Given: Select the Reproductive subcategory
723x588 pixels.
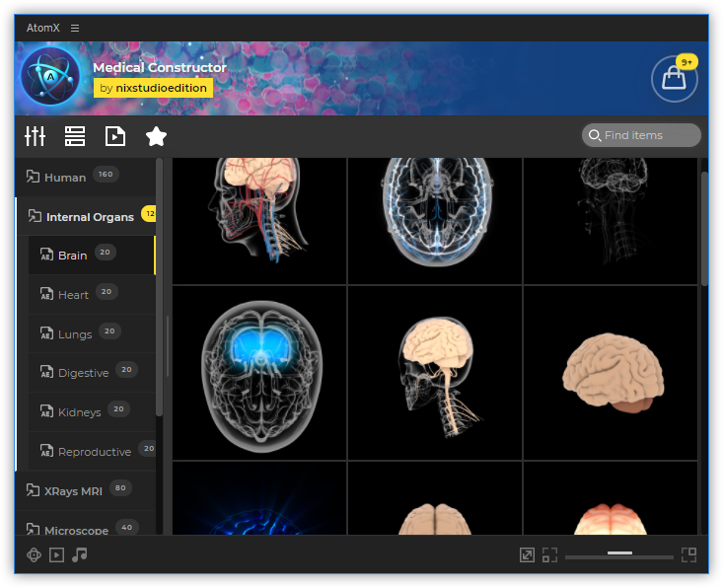Looking at the screenshot, I should (92, 452).
